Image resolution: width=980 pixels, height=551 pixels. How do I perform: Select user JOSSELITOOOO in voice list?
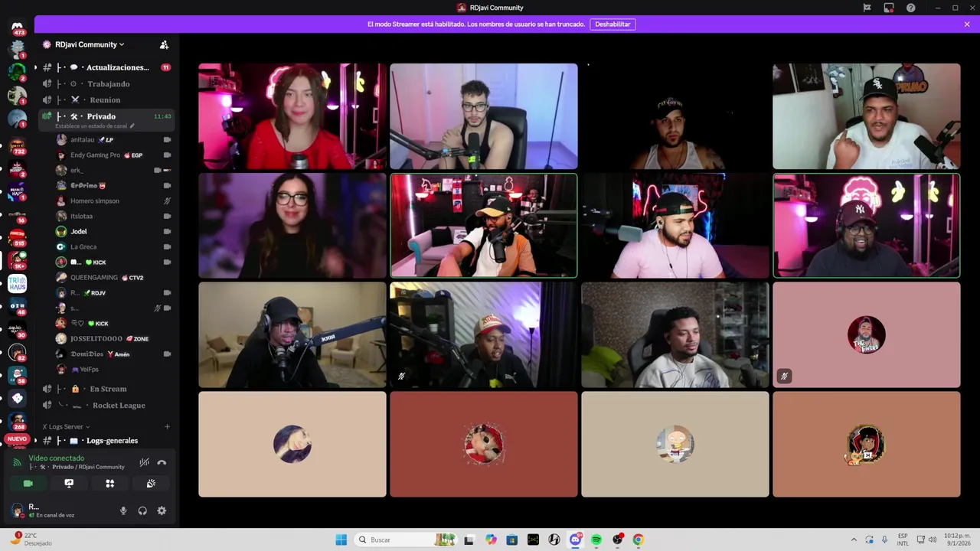114,339
